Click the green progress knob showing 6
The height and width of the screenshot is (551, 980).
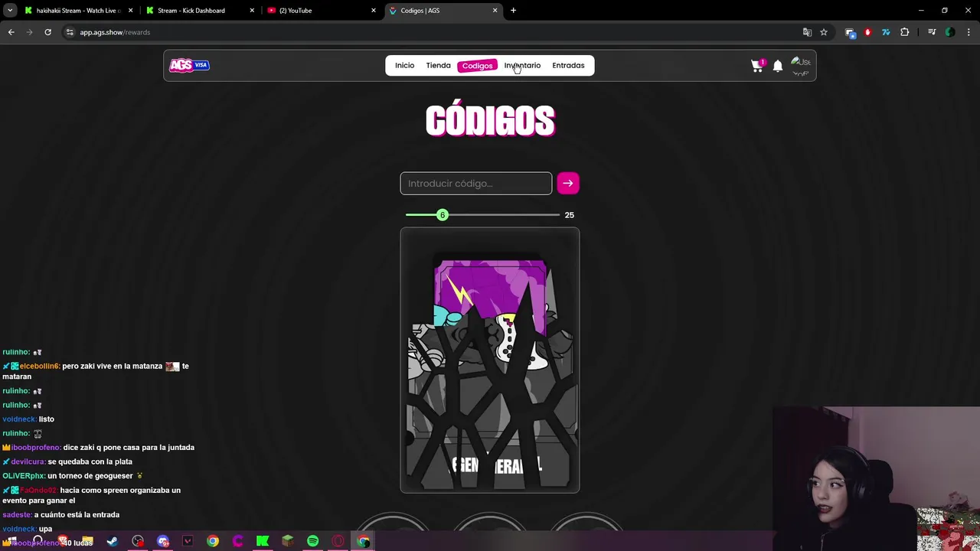[x=443, y=215]
